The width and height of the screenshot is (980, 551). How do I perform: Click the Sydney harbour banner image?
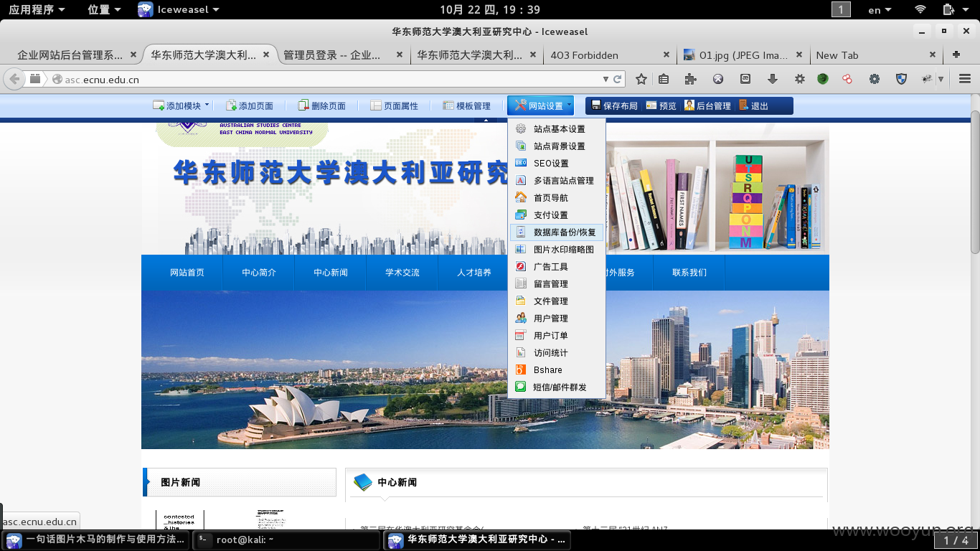[485, 369]
